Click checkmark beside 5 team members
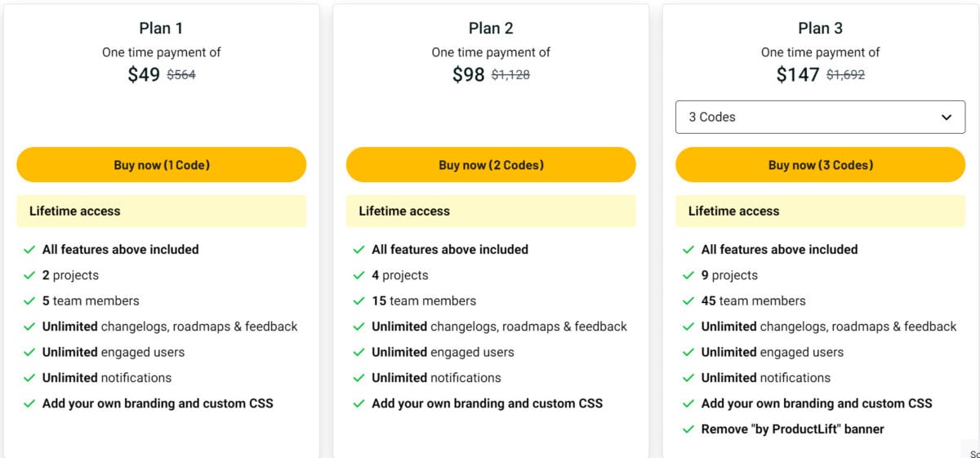980x458 pixels. click(29, 300)
